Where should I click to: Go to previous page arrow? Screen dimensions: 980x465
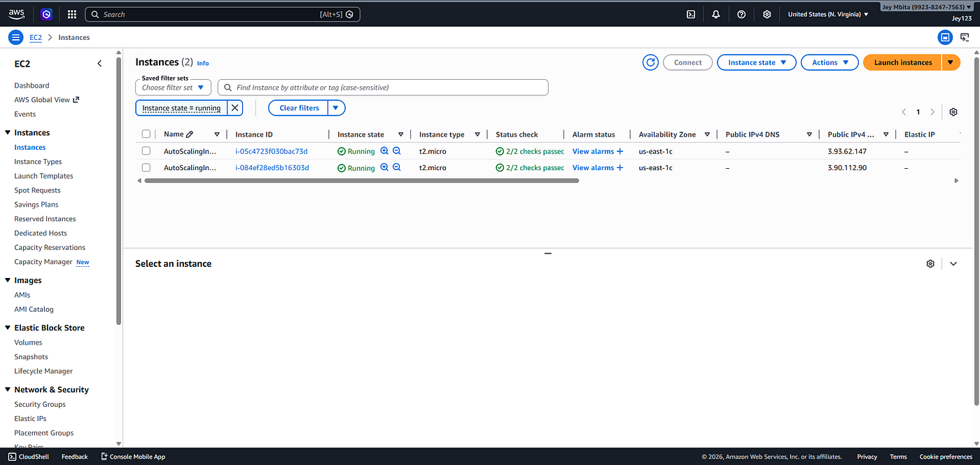pos(904,112)
